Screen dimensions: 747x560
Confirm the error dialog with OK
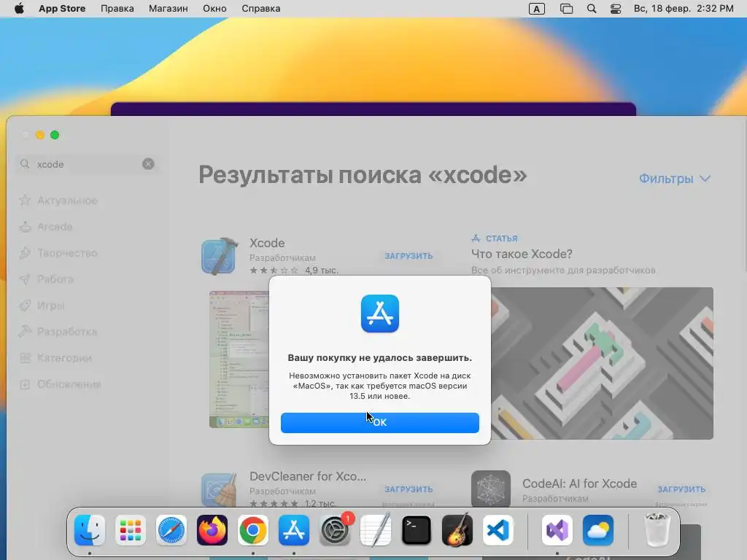[379, 423]
